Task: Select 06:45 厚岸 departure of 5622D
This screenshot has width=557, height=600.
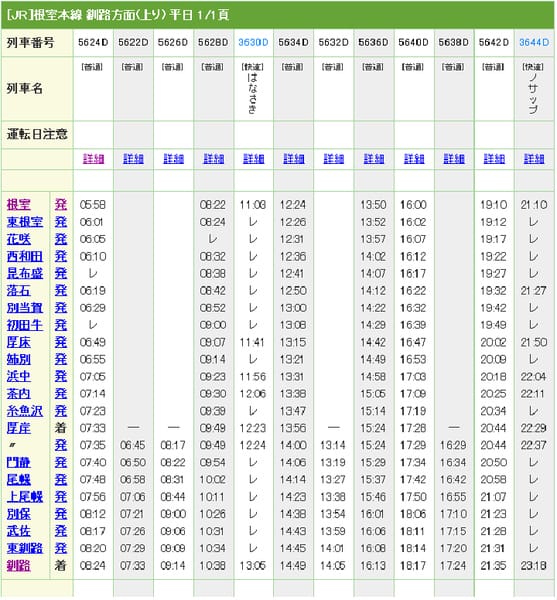Action: coord(133,446)
